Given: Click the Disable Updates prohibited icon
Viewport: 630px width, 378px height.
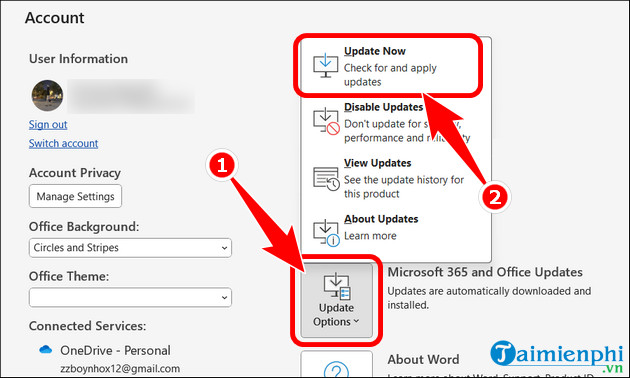Looking at the screenshot, I should (x=326, y=121).
